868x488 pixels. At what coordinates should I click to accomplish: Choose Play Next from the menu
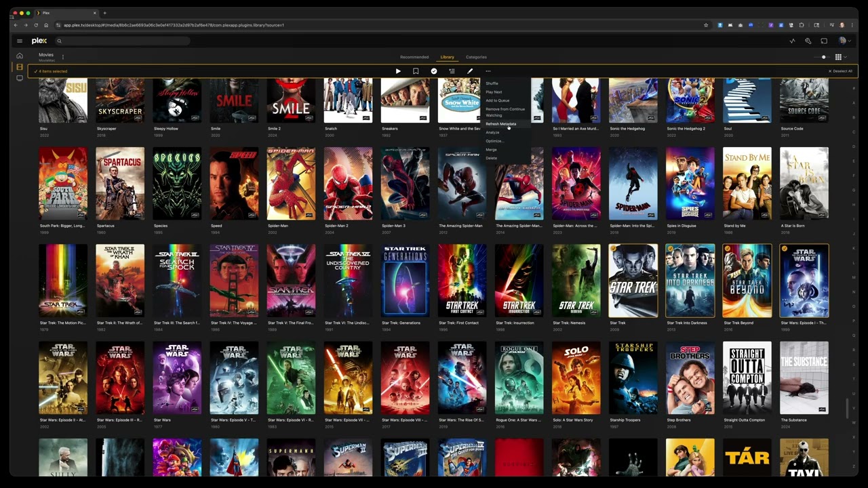click(505, 92)
